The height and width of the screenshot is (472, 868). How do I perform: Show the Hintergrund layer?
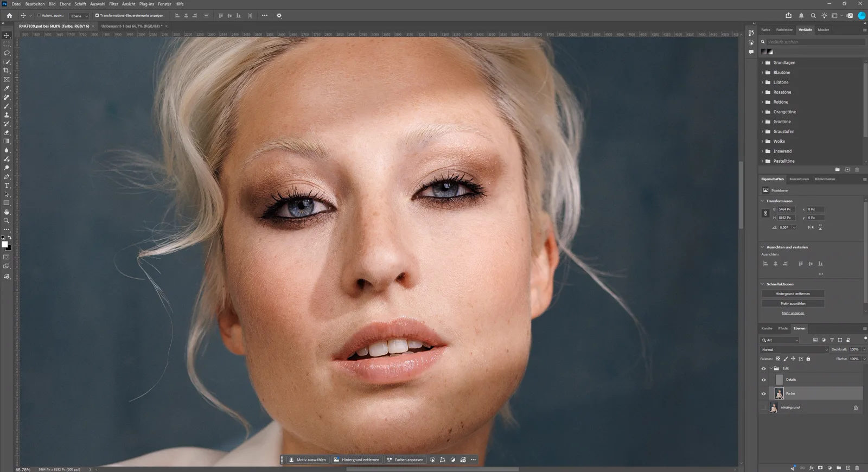coord(764,407)
